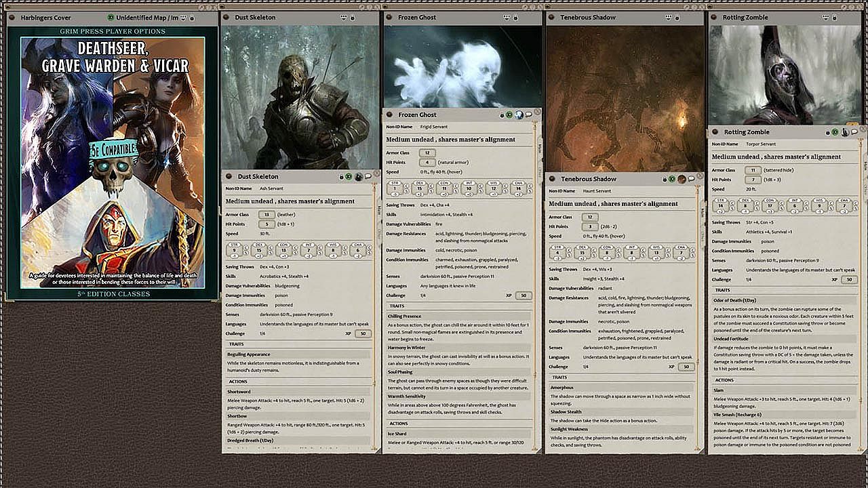
Task: Click Frozen Ghost's Hit Points value 4
Action: pos(427,163)
